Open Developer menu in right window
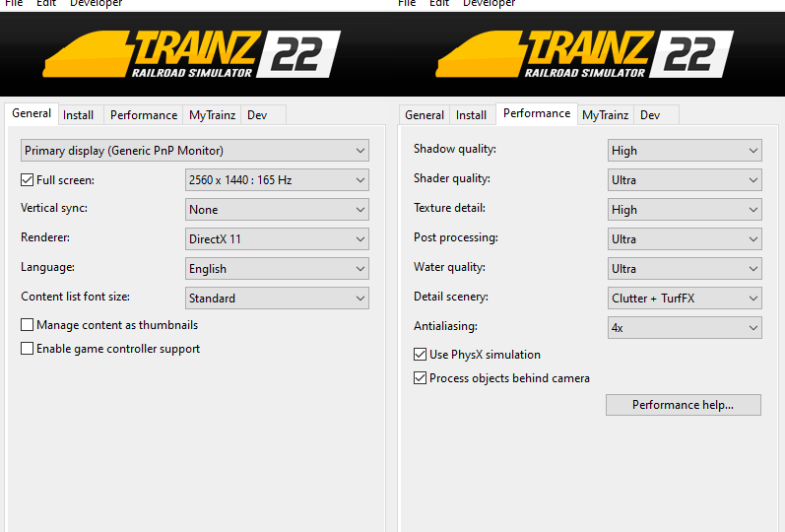Image resolution: width=785 pixels, height=532 pixels. 490,4
